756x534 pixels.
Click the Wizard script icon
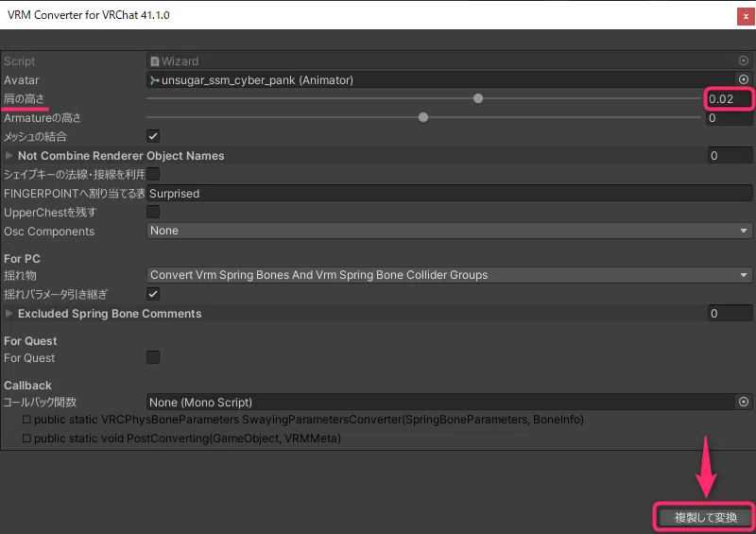click(155, 61)
